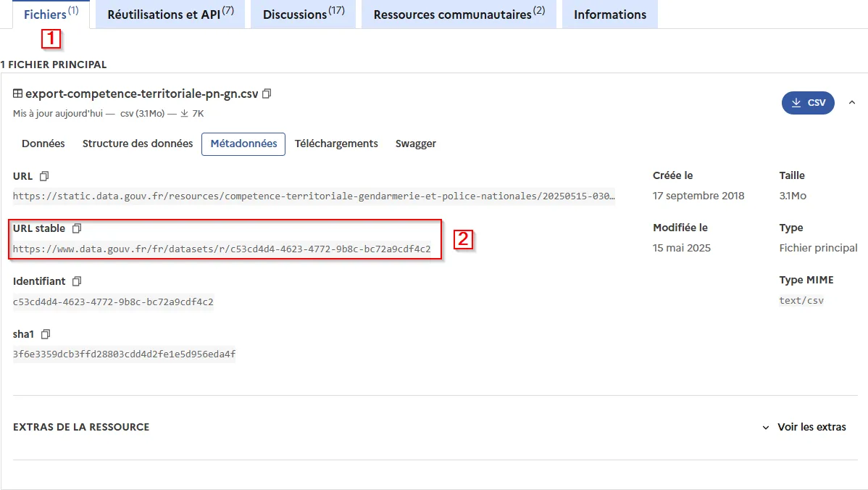This screenshot has width=868, height=490.
Task: Open the Swagger sub-tab
Action: (416, 144)
